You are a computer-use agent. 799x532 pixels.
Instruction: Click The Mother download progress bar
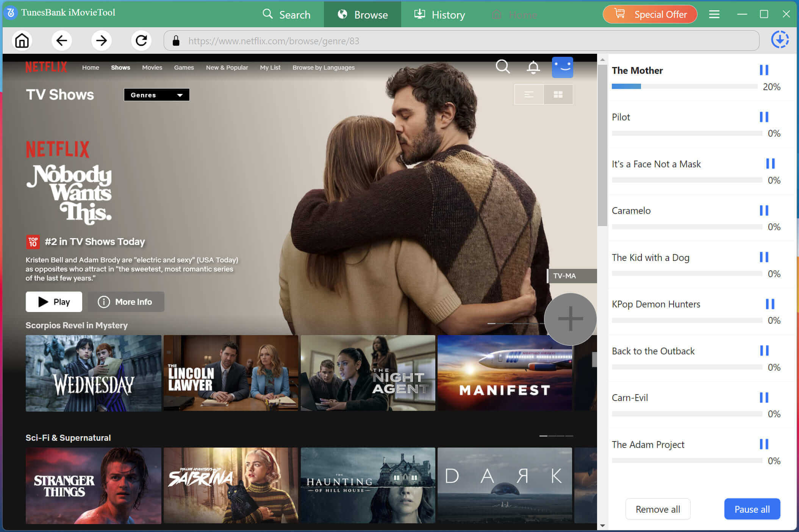684,86
